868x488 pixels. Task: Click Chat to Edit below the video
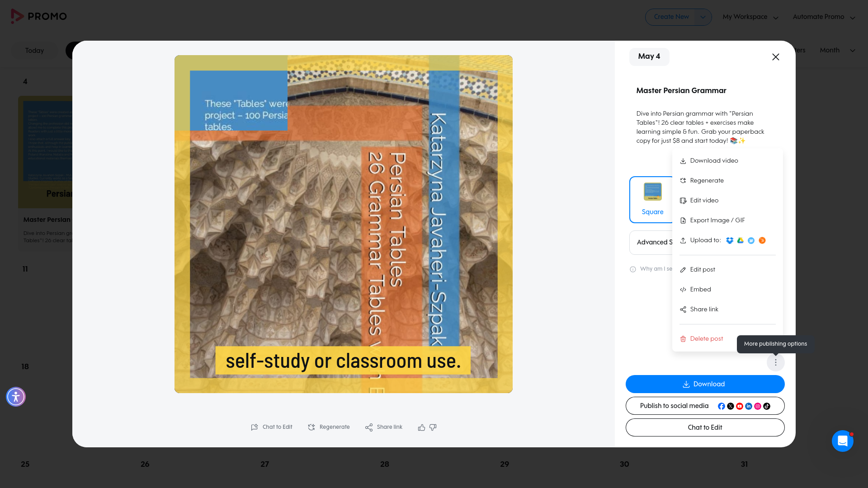pyautogui.click(x=272, y=427)
